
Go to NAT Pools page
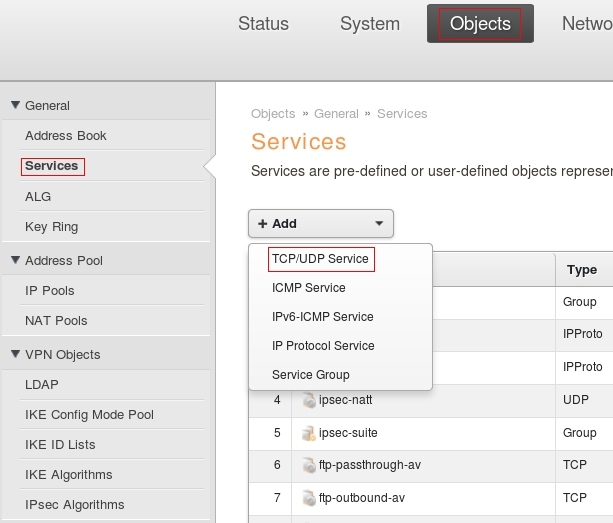tap(56, 321)
